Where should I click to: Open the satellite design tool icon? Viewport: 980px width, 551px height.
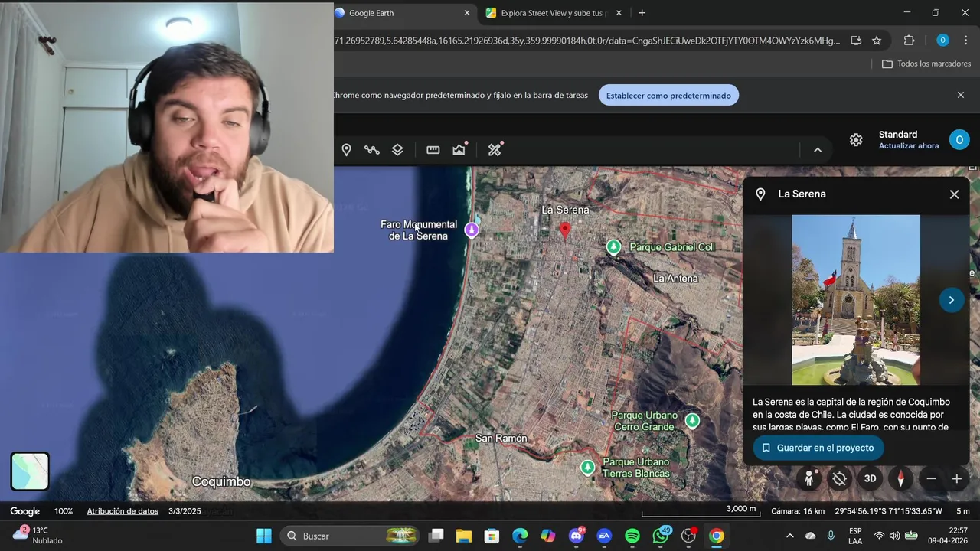(x=495, y=149)
